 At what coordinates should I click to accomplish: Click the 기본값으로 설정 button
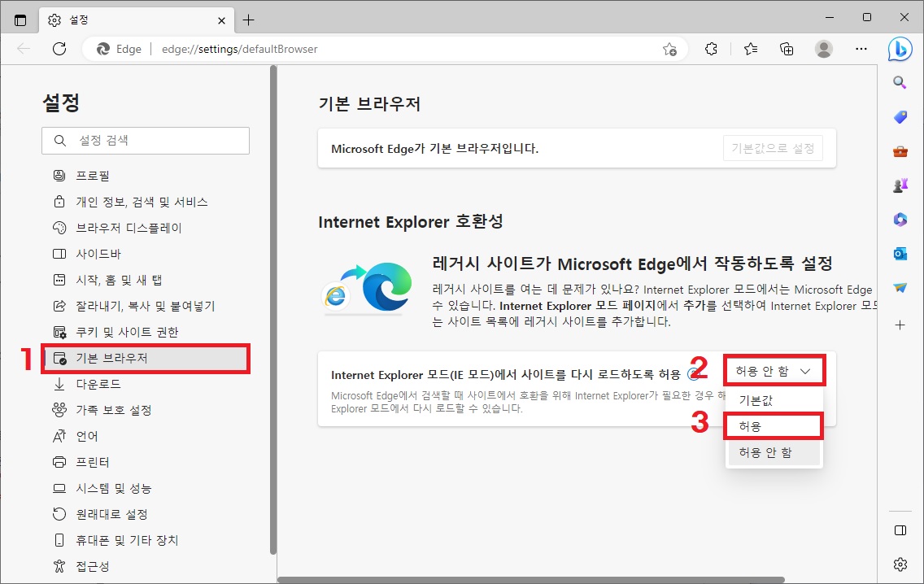(773, 148)
